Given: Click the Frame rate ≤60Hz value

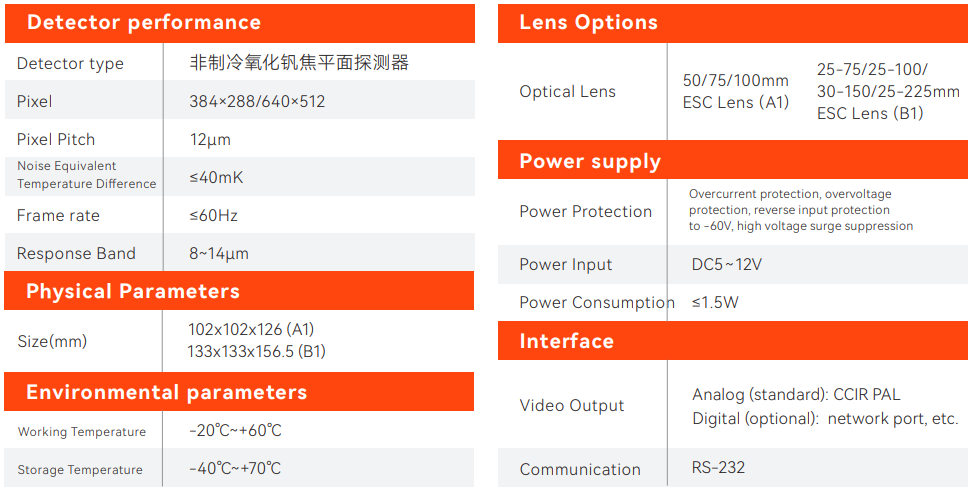Looking at the screenshot, I should coord(213,216).
